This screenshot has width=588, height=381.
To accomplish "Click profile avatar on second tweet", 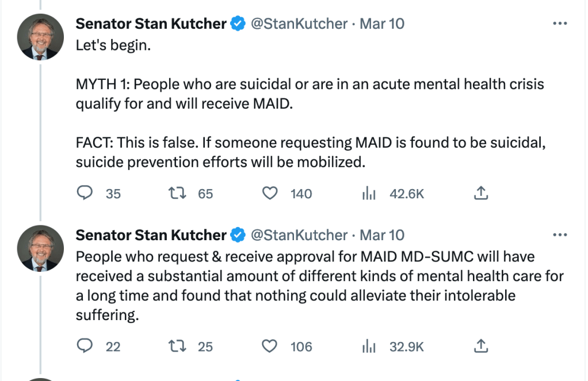I will tap(40, 248).
